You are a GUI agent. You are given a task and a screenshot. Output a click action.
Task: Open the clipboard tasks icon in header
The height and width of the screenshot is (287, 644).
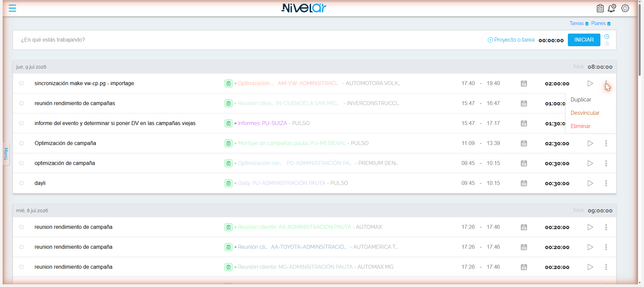(x=600, y=8)
